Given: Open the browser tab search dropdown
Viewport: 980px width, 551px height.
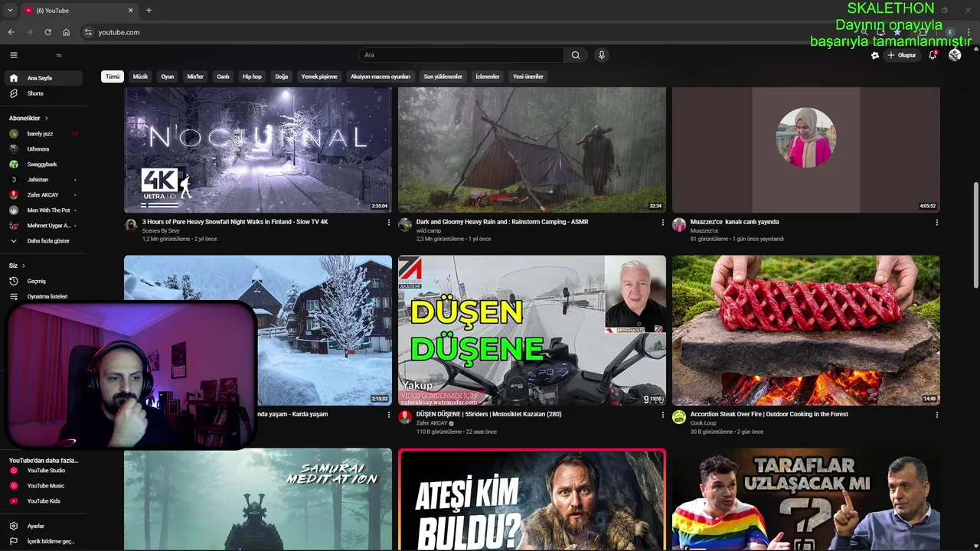Looking at the screenshot, I should pyautogui.click(x=10, y=10).
